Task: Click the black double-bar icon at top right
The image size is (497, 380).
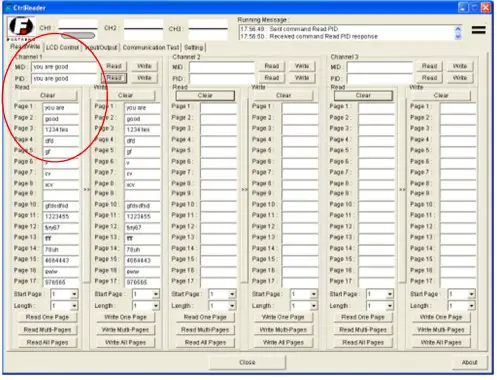Action: point(478,30)
